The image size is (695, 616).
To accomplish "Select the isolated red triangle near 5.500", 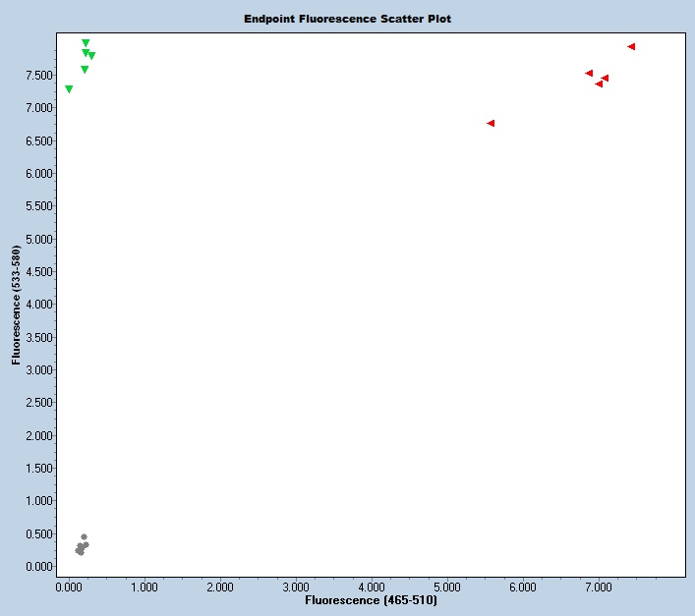I will pos(491,124).
